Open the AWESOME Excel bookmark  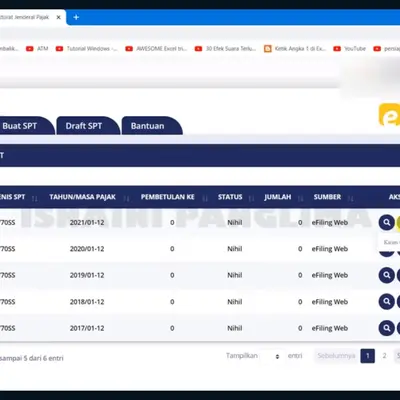[x=156, y=49]
